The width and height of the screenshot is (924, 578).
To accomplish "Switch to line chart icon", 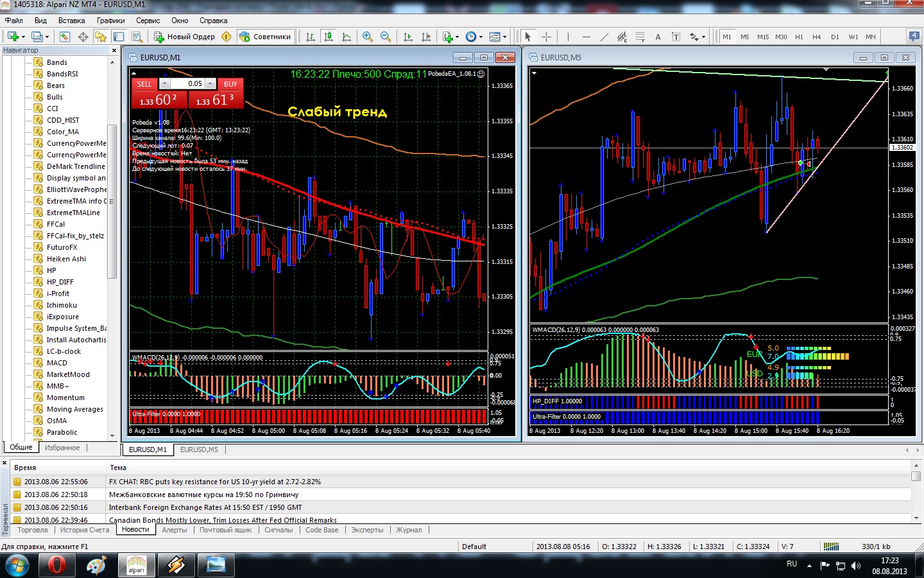I will click(346, 37).
